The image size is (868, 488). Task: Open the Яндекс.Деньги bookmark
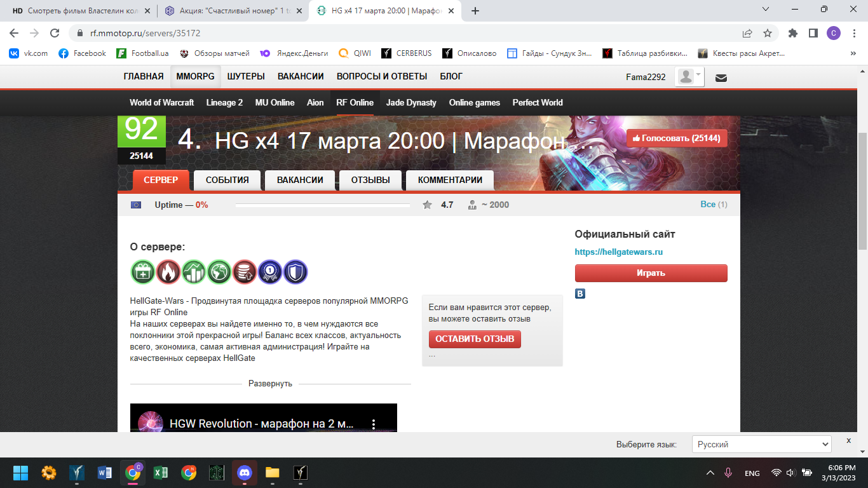tap(295, 53)
